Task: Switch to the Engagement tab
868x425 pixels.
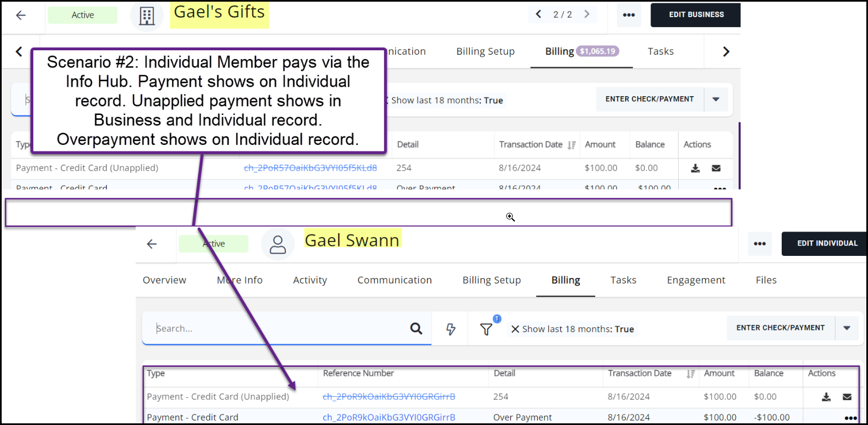Action: pos(695,280)
